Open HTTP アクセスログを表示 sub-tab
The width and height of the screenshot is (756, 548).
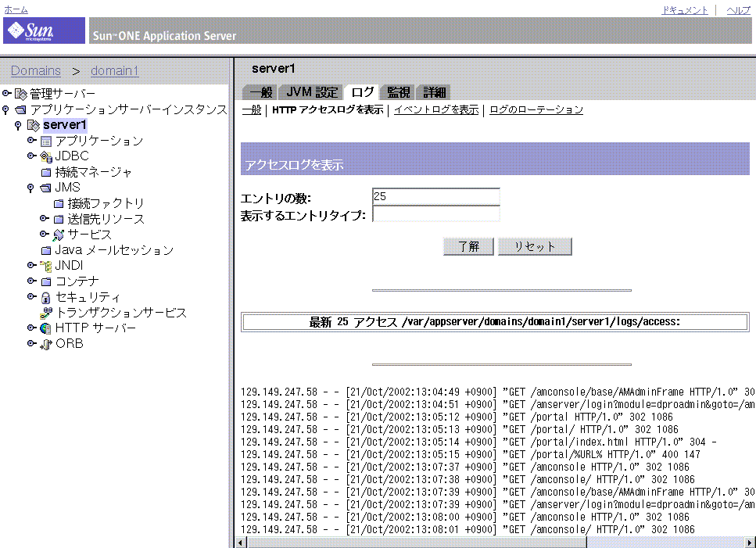328,110
